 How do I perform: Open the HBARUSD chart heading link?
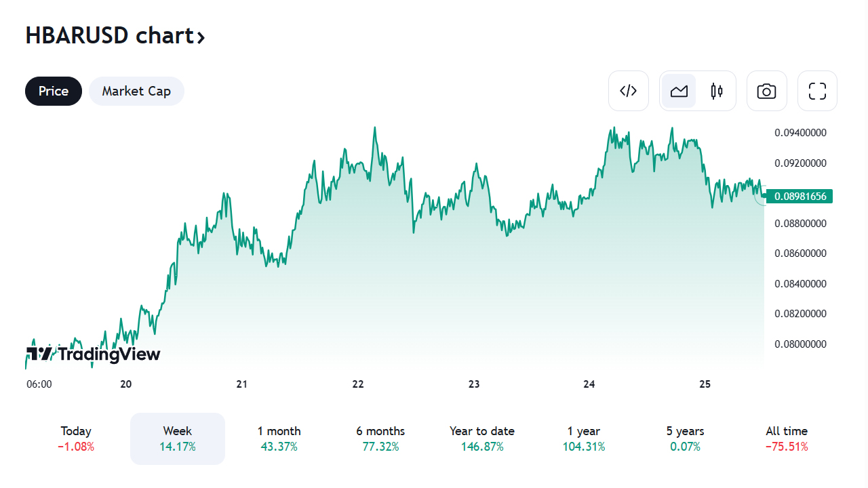[x=110, y=35]
